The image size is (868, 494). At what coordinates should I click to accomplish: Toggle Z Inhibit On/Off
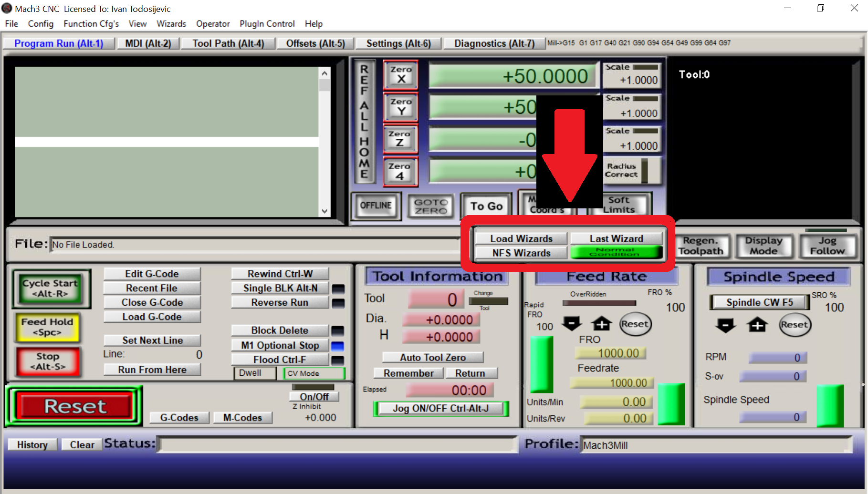pyautogui.click(x=314, y=397)
